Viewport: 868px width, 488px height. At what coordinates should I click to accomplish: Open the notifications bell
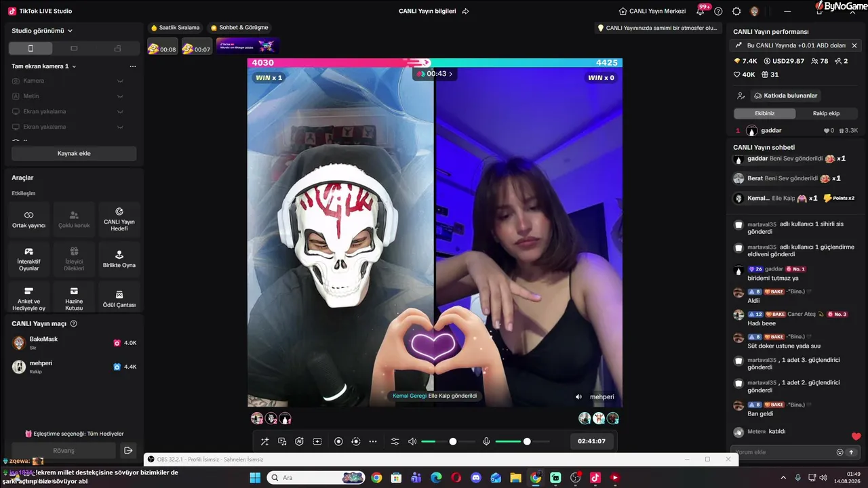[x=701, y=11]
